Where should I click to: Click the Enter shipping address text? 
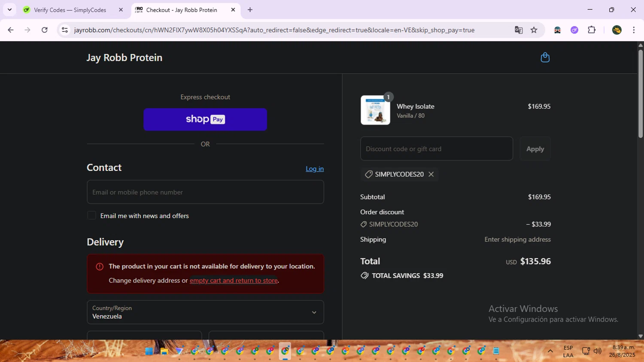tap(517, 240)
